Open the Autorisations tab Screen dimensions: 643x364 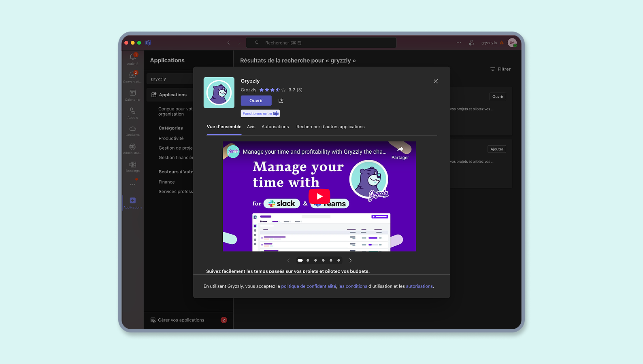point(275,127)
